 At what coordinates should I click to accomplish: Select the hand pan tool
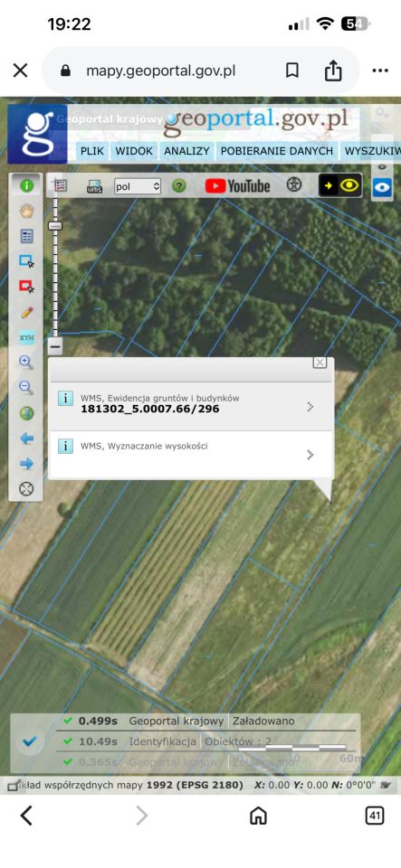tap(26, 211)
